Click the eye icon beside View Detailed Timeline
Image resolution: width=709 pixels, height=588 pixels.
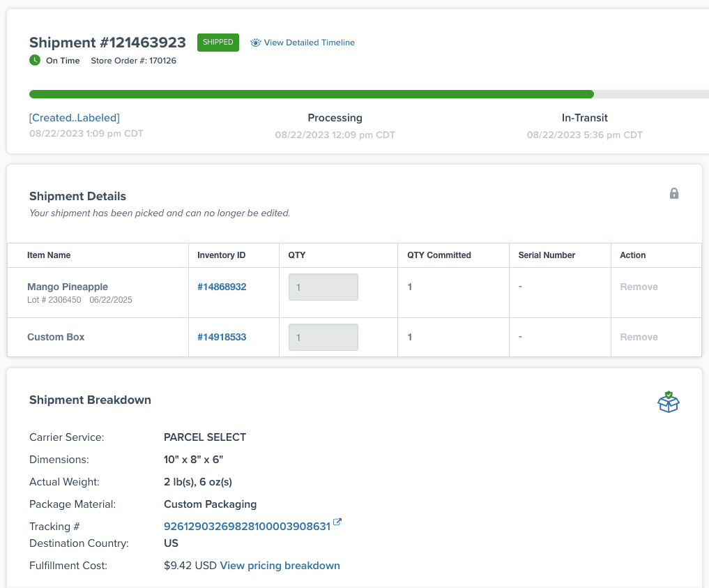(x=255, y=43)
